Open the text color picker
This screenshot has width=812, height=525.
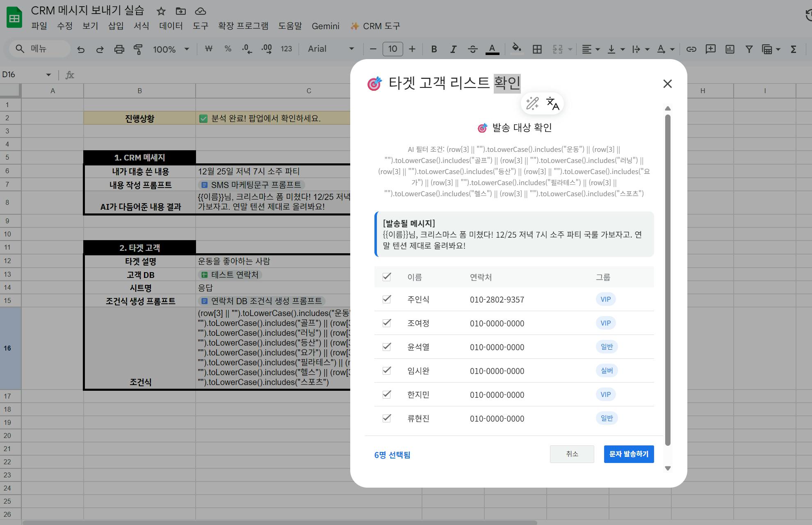pos(492,49)
